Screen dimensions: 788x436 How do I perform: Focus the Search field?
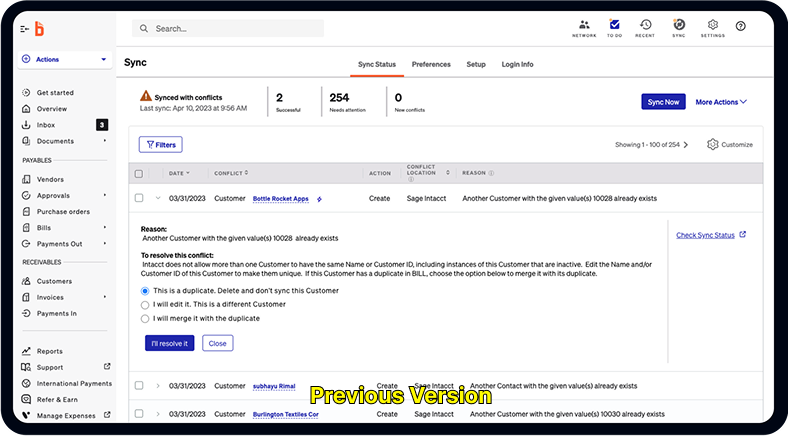point(228,29)
